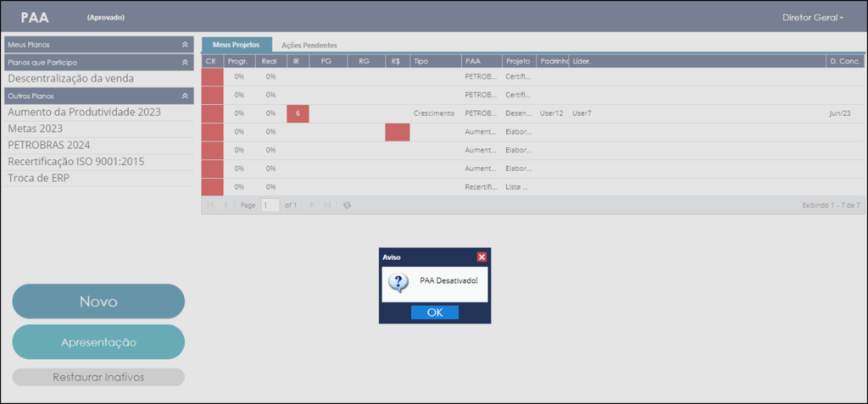This screenshot has height=404, width=868.
Task: Select the Meus Projetos tab
Action: click(237, 45)
